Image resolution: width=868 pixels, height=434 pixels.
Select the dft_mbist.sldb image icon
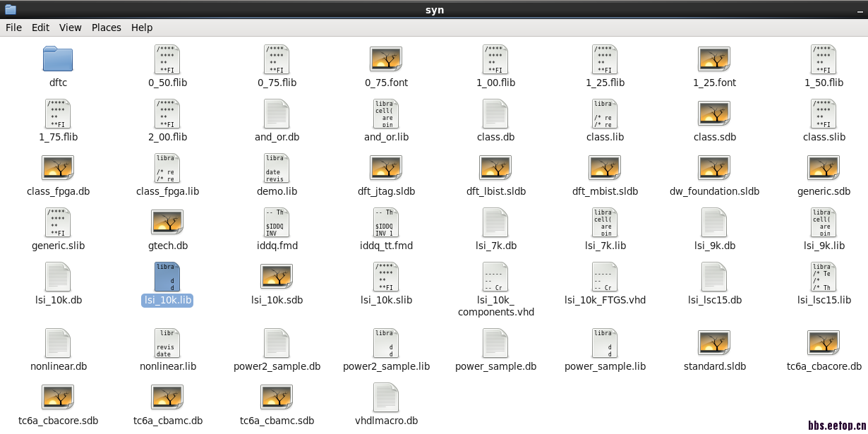tap(605, 168)
